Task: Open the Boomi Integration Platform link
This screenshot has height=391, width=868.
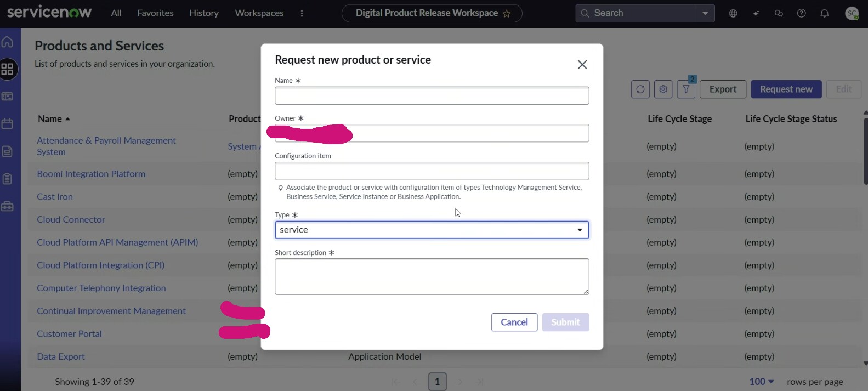Action: [91, 174]
